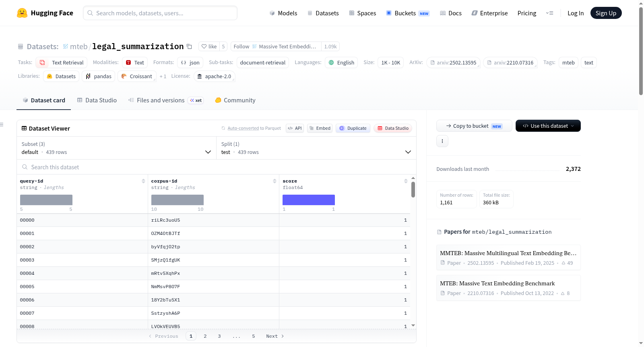The width and height of the screenshot is (644, 347).
Task: Click Log In
Action: coord(576,13)
